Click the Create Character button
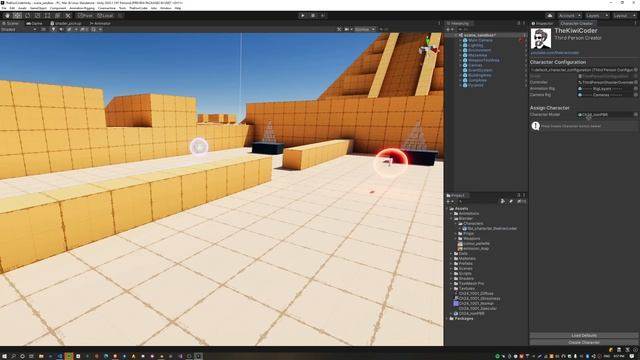Screen dimensions: 640x360 click(x=584, y=342)
